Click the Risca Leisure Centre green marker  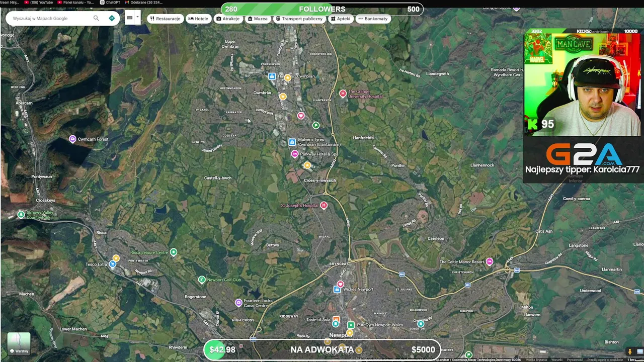click(x=174, y=252)
